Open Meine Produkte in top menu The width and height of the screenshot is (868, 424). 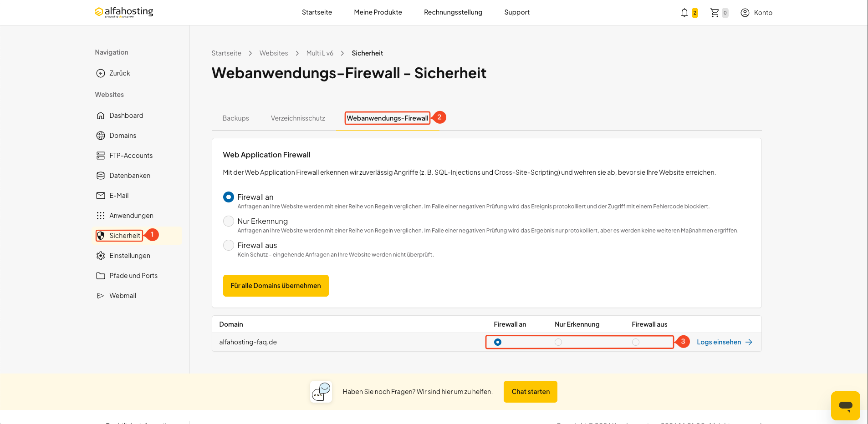(378, 12)
